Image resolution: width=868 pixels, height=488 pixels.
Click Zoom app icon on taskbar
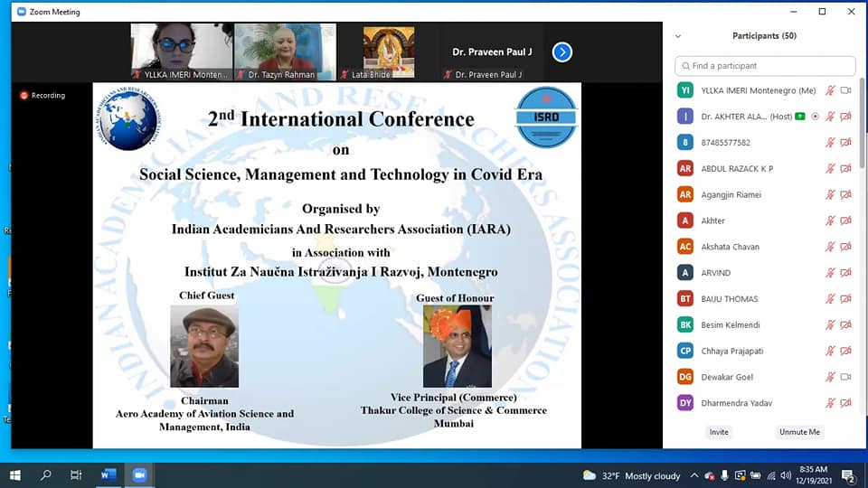(139, 474)
